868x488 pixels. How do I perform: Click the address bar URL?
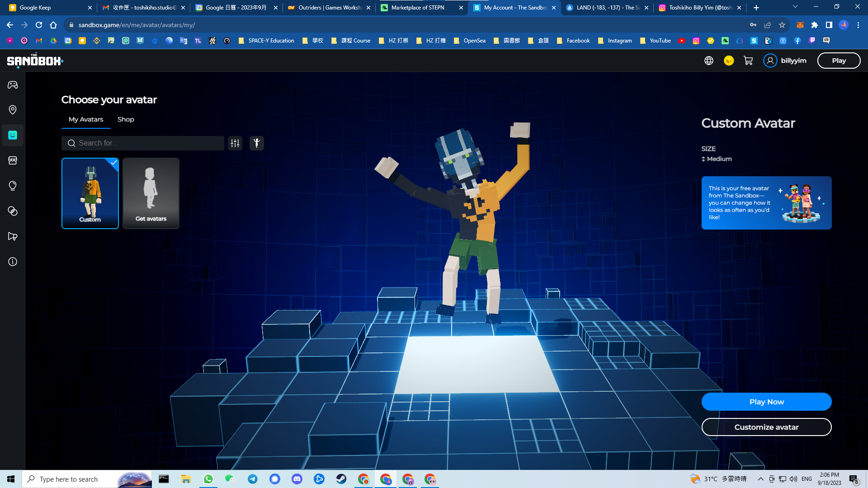pos(137,25)
